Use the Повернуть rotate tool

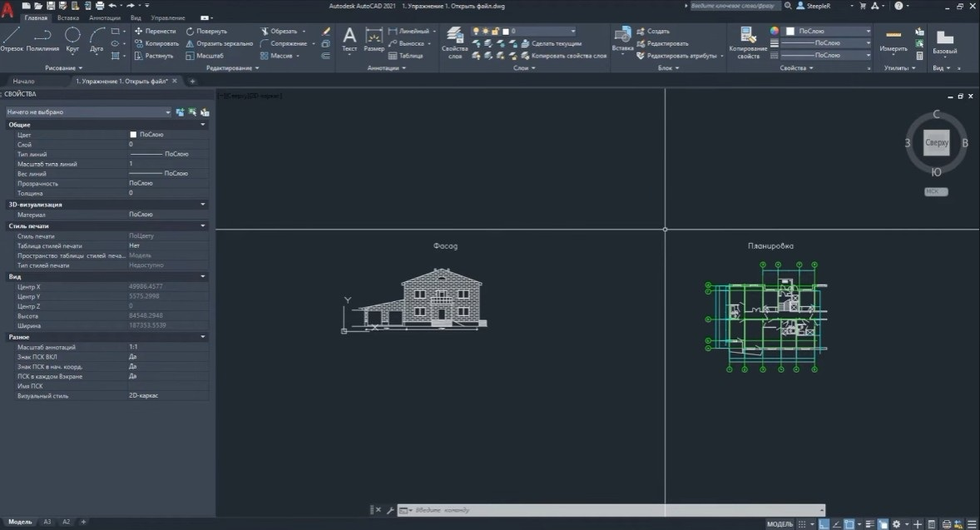(206, 32)
